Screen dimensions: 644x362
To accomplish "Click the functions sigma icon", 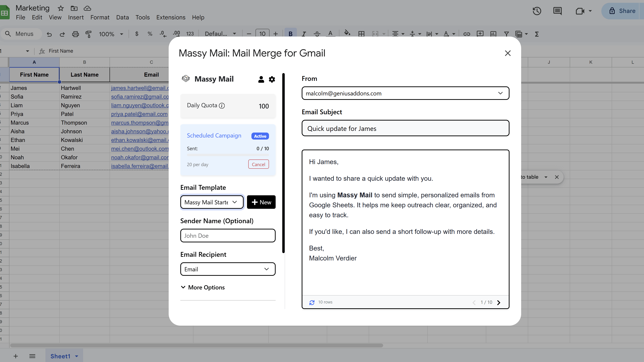I will pyautogui.click(x=537, y=34).
